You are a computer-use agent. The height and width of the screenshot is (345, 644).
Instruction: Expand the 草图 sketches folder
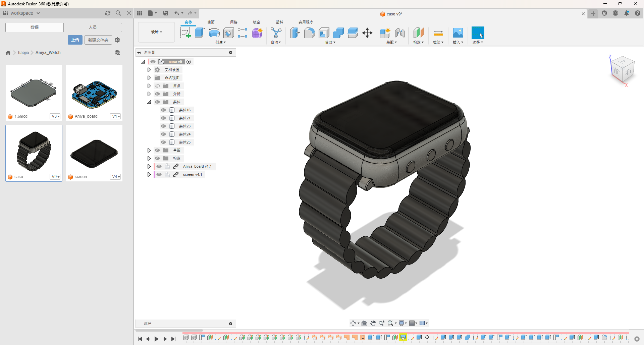tap(149, 150)
